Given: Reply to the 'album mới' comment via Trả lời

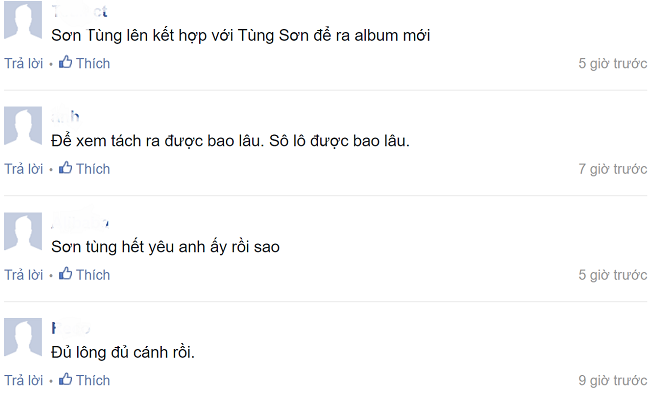Looking at the screenshot, I should click(24, 63).
